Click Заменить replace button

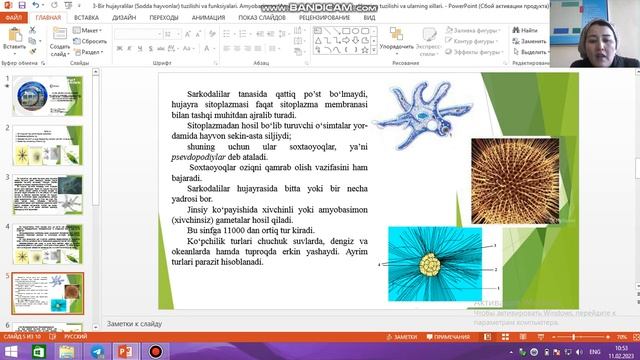click(529, 41)
